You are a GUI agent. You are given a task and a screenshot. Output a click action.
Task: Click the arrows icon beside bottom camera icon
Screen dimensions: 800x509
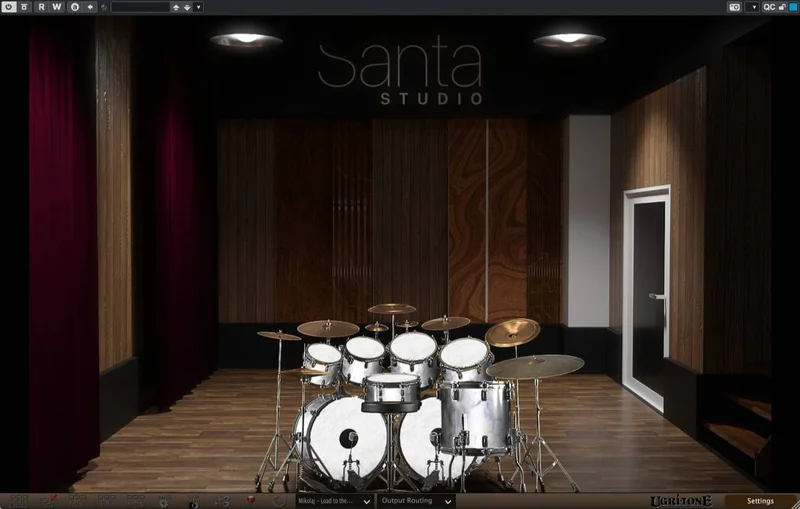coord(222,501)
